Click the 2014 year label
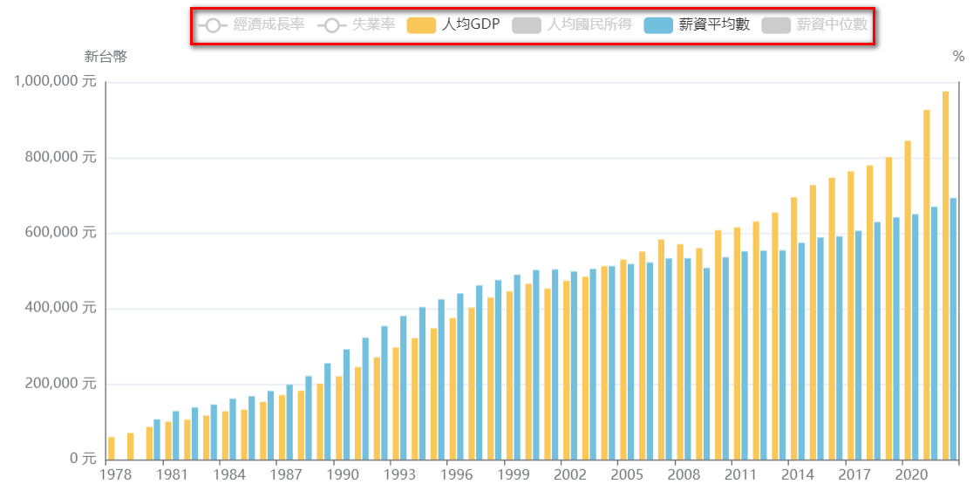 pos(798,475)
